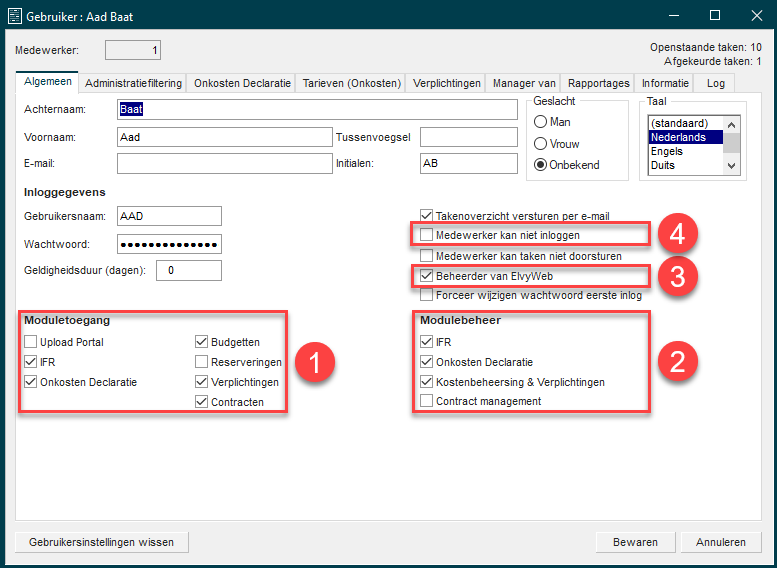Select the 'Man' gender radio button
Screen dimensions: 777x568
coord(541,122)
